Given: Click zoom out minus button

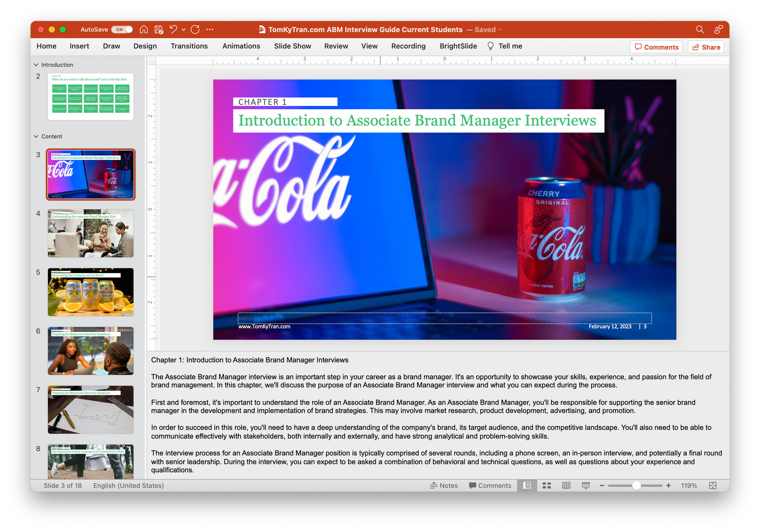Looking at the screenshot, I should 602,486.
